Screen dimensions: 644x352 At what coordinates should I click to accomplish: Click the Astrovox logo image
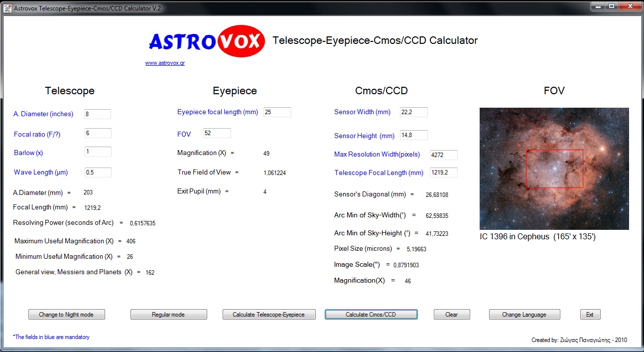tap(207, 41)
